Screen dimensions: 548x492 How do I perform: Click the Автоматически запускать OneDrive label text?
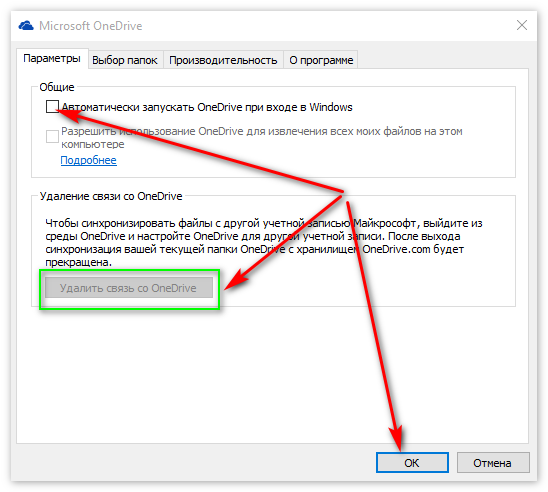(207, 107)
